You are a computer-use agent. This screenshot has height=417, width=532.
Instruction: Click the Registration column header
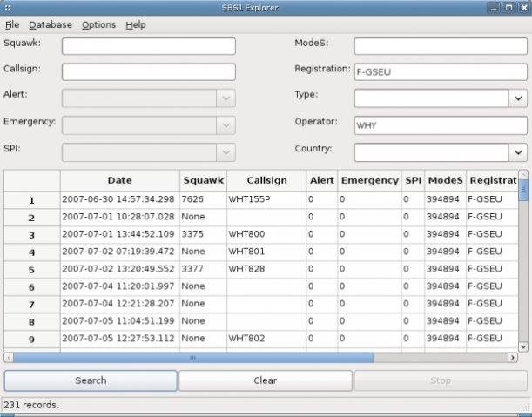[492, 180]
